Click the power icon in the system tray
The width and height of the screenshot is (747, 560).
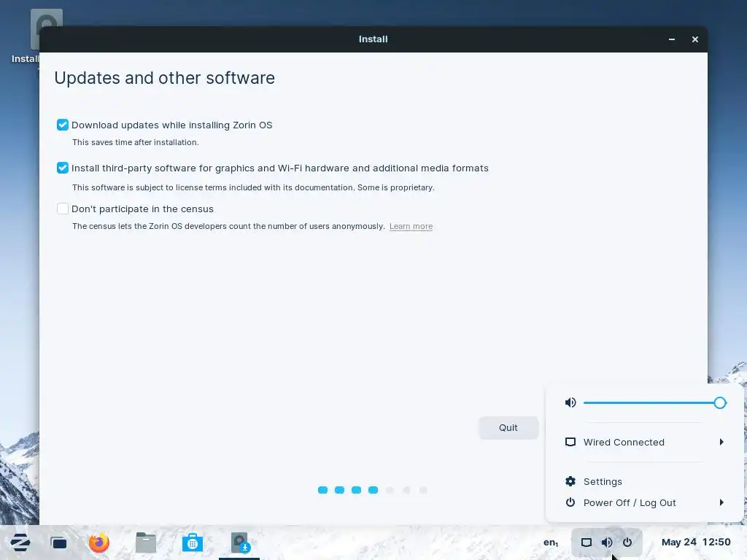[x=627, y=542]
